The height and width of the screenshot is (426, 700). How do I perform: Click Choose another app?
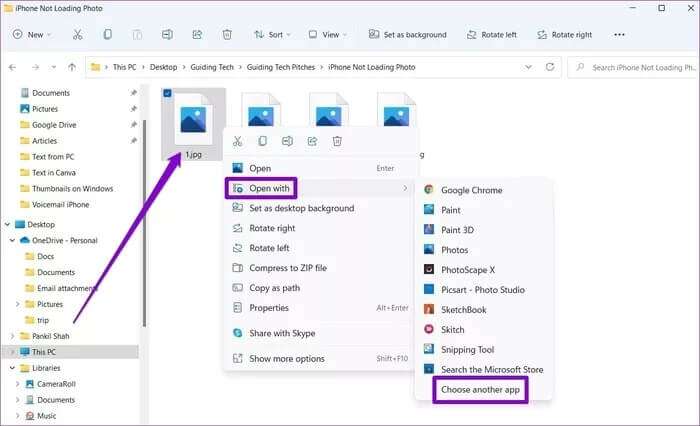(x=480, y=390)
